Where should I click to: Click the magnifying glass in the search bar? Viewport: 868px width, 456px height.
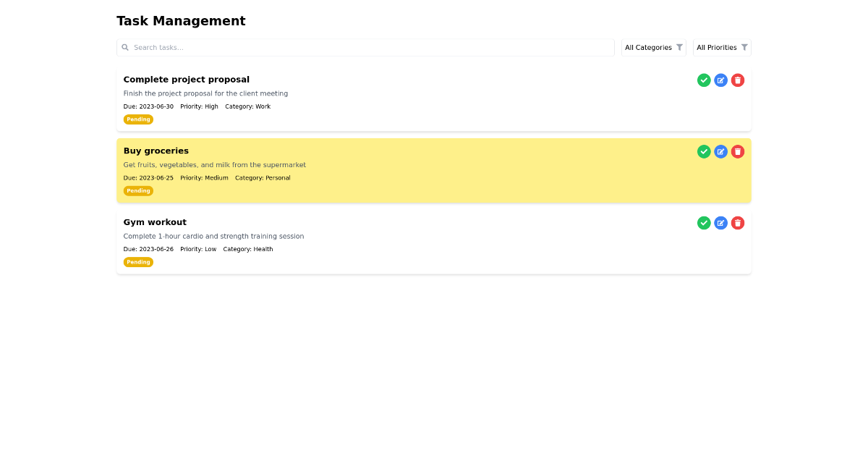(x=126, y=47)
